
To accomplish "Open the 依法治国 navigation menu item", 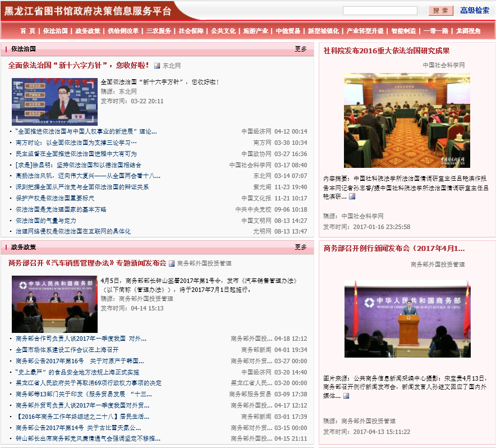I will click(x=56, y=31).
